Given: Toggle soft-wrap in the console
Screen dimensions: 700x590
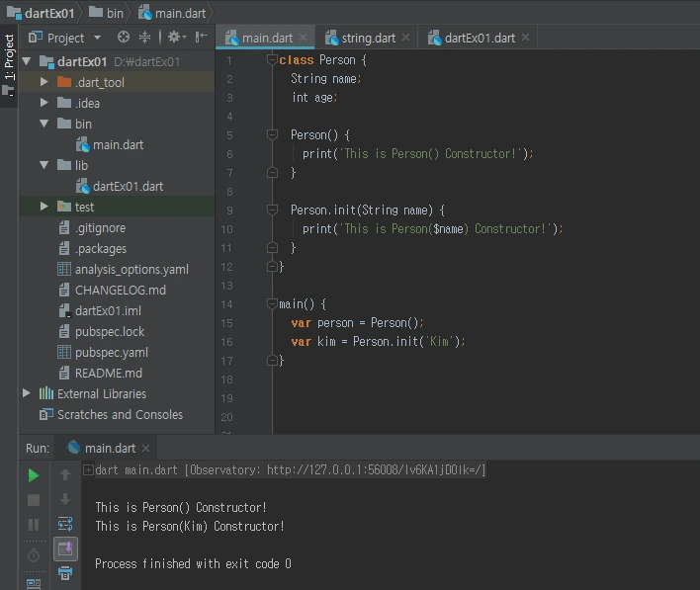Looking at the screenshot, I should (65, 524).
